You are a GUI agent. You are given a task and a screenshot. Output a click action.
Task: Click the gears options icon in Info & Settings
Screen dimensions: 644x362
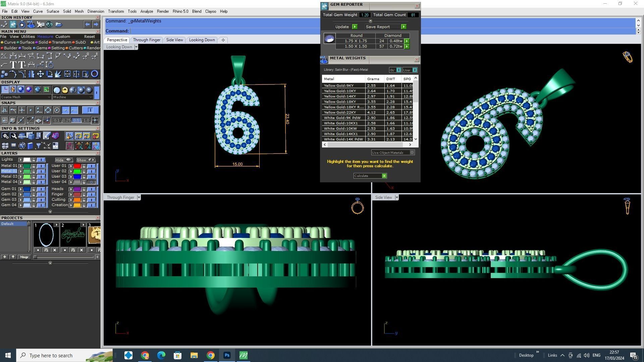[x=5, y=136]
